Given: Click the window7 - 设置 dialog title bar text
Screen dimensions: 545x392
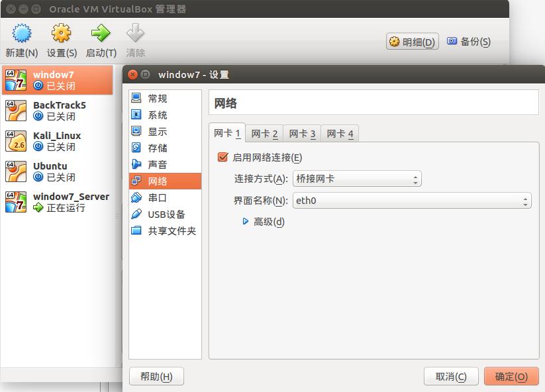Looking at the screenshot, I should (193, 74).
